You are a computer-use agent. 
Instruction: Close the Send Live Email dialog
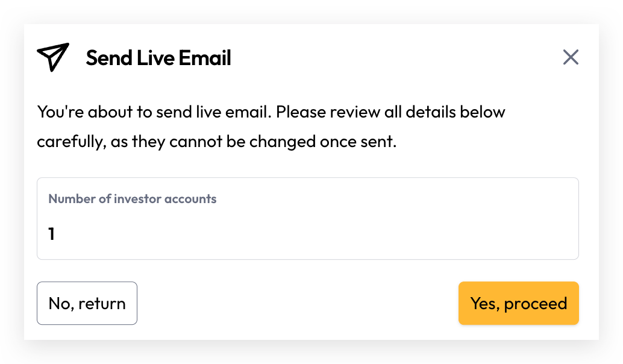(571, 57)
